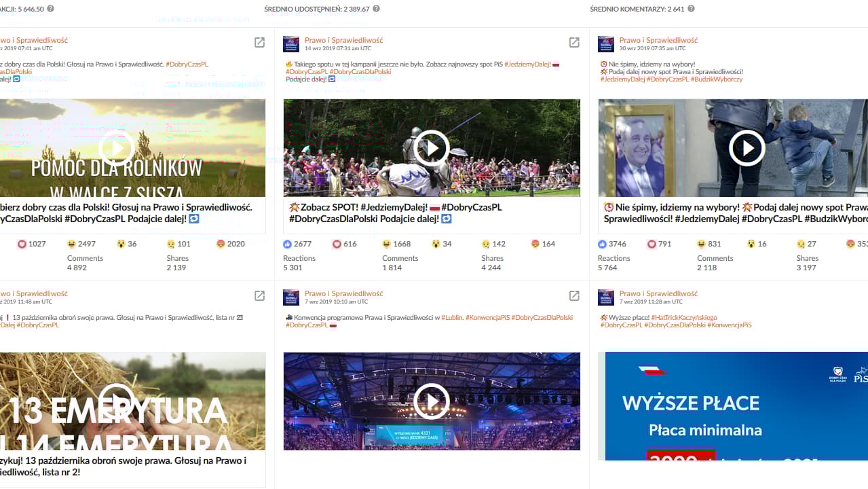Viewport: 868px width, 489px height.
Task: Click the '7 wrz 2019 11:28 am UTC' timestamp
Action: click(x=652, y=302)
